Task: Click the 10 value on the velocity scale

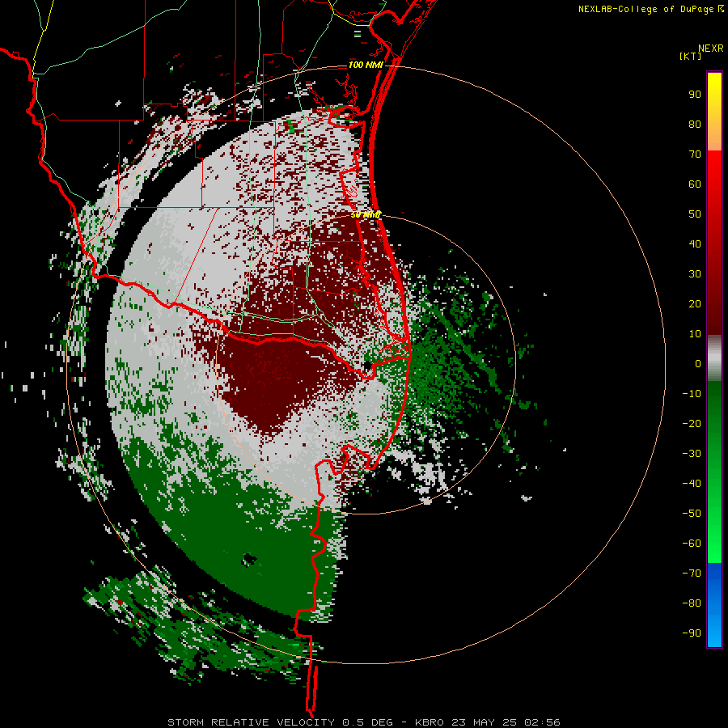Action: pyautogui.click(x=695, y=334)
